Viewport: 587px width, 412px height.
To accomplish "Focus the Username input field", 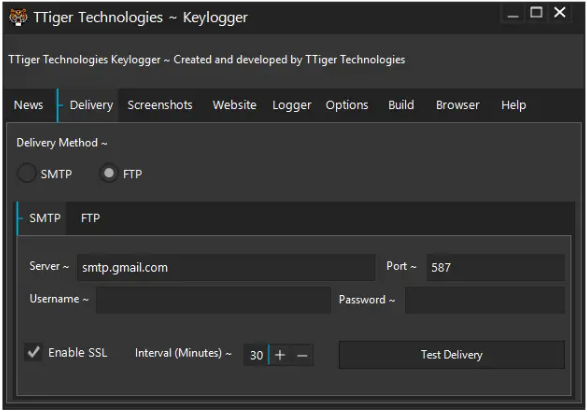I will click(x=213, y=300).
